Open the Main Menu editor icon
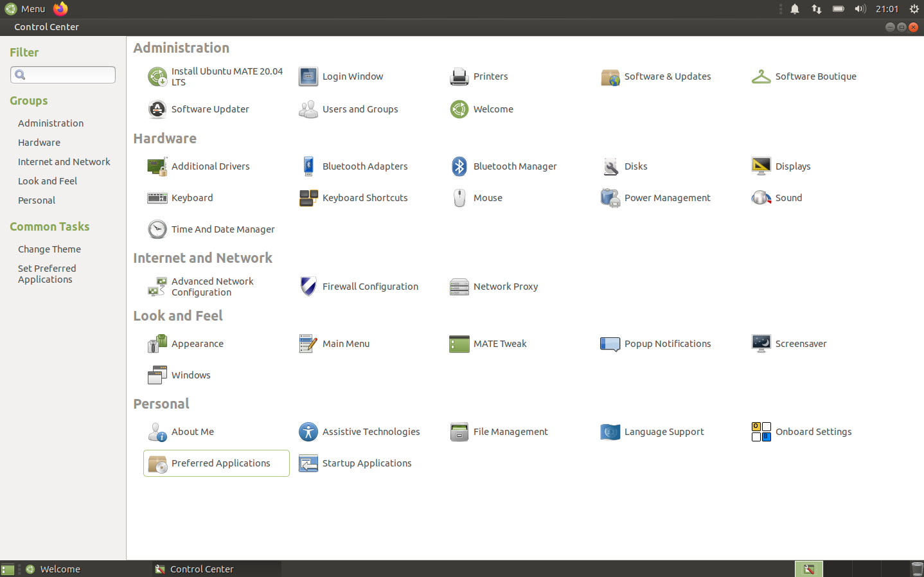Image resolution: width=924 pixels, height=577 pixels. point(308,344)
